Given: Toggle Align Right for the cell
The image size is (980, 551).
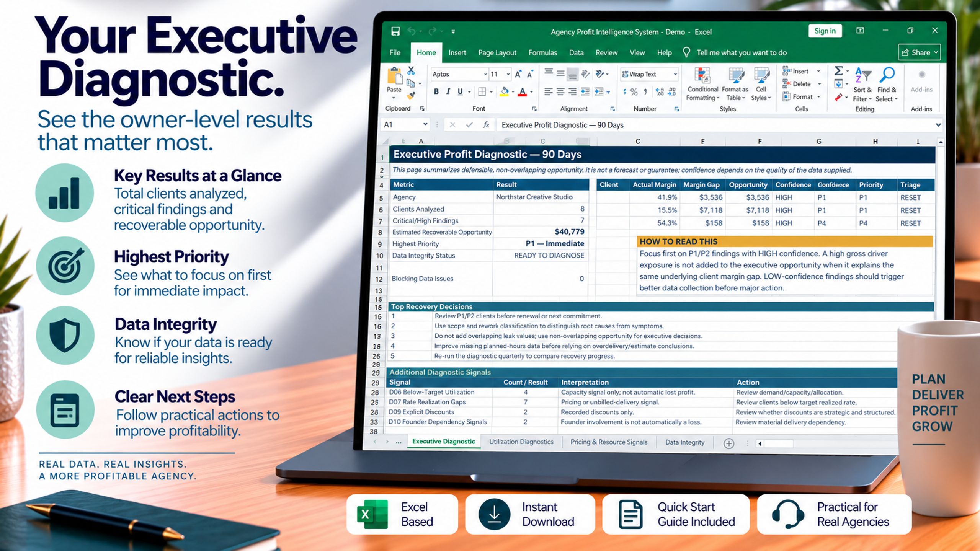Looking at the screenshot, I should click(573, 92).
